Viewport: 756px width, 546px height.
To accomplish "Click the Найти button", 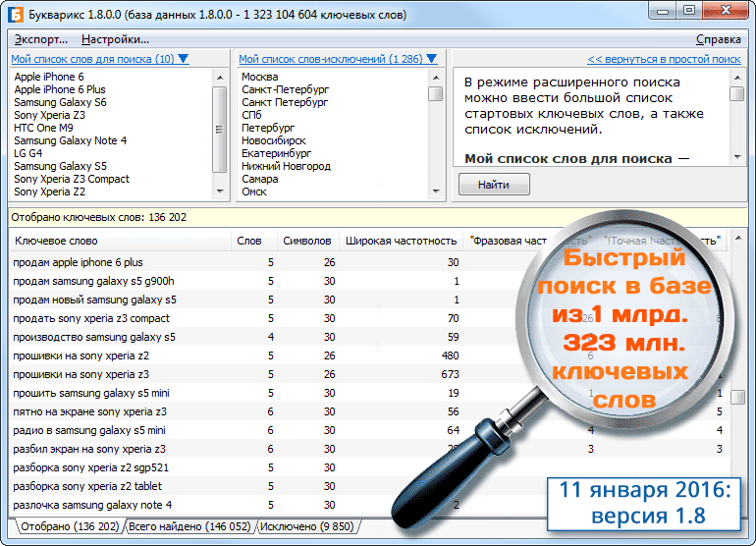I will (x=494, y=185).
